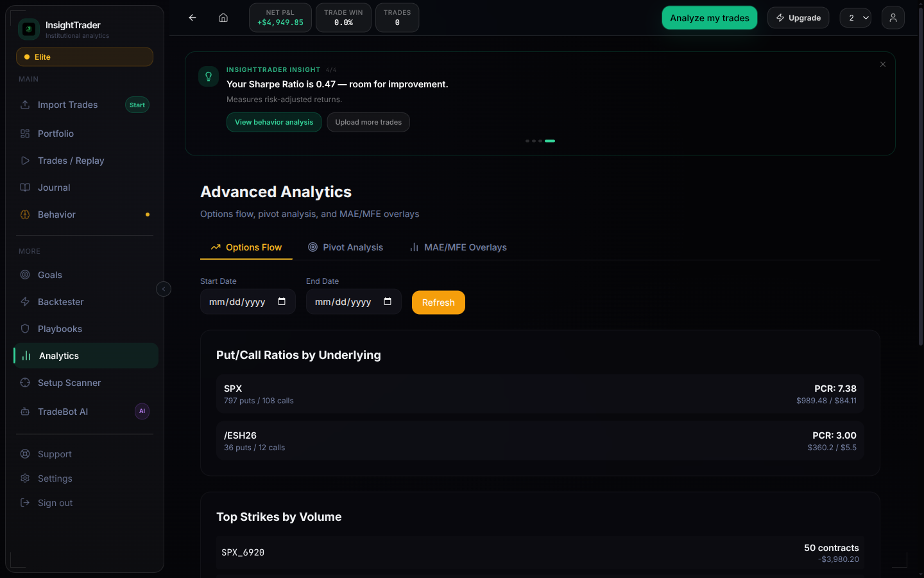
Task: Click the home icon in the top bar
Action: (x=223, y=17)
